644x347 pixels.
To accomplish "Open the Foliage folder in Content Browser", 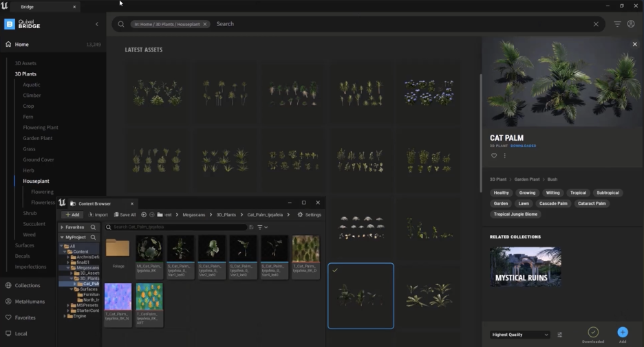I will pyautogui.click(x=118, y=252).
